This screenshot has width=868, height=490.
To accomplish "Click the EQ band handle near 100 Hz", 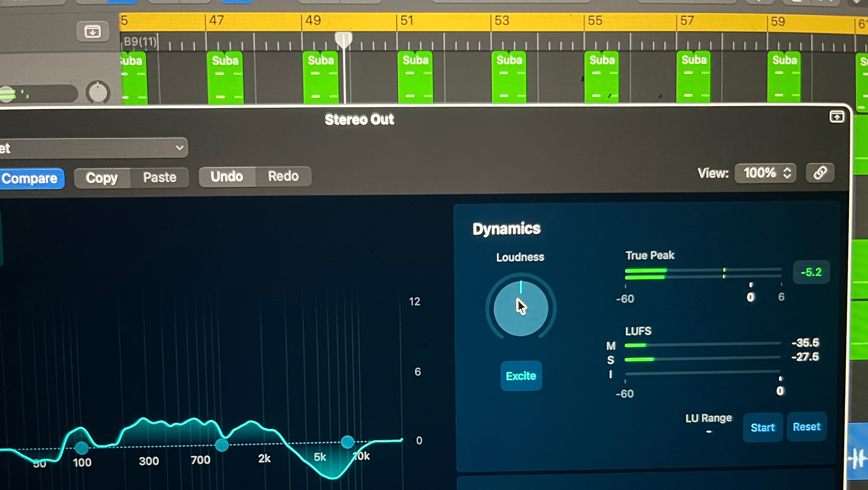I will (x=82, y=448).
